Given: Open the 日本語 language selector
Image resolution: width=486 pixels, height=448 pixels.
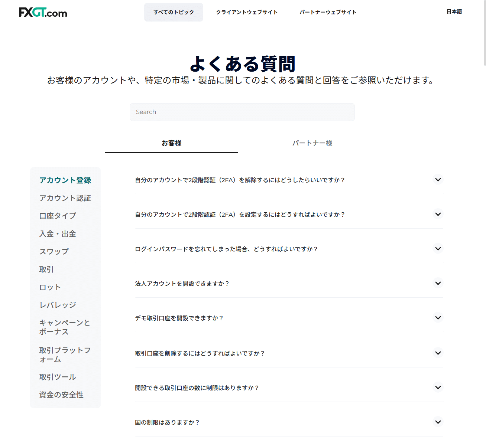Looking at the screenshot, I should pyautogui.click(x=454, y=12).
